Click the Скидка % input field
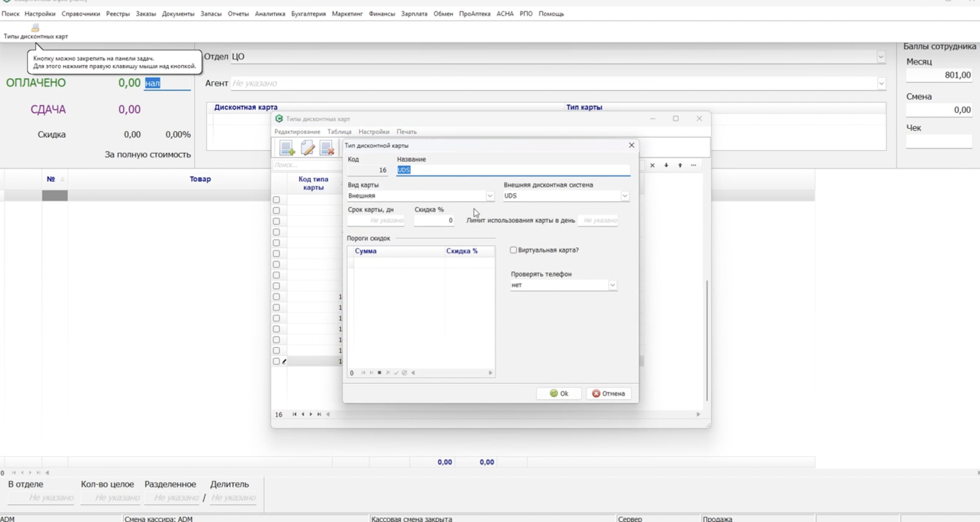 tap(434, 221)
